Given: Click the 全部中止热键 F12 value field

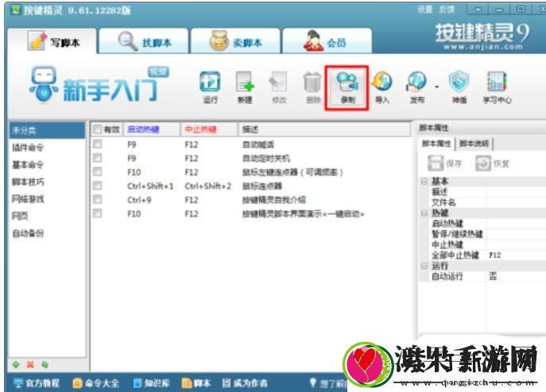Looking at the screenshot, I should [x=516, y=255].
